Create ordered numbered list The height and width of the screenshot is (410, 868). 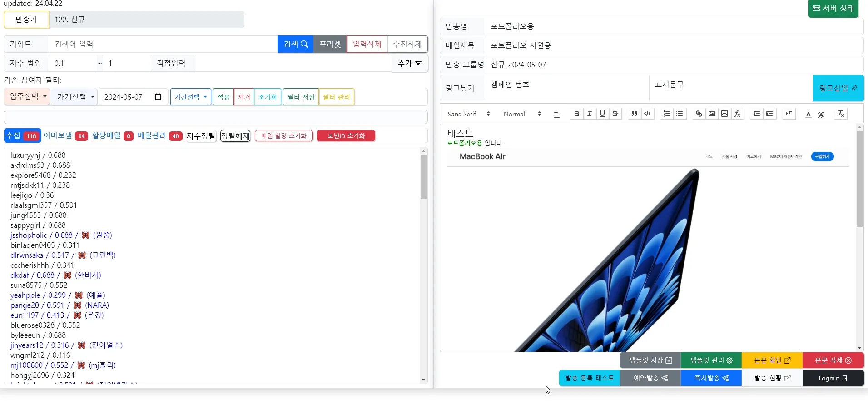pos(666,114)
